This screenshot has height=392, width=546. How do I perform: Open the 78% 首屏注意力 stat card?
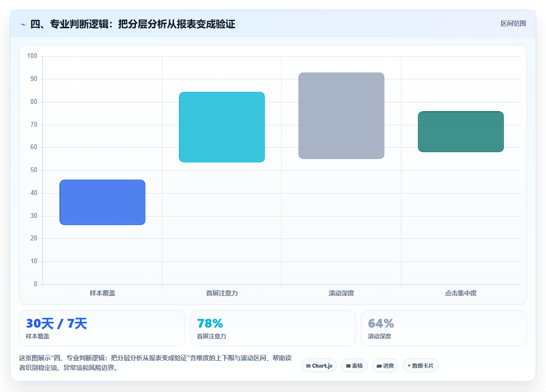(x=273, y=328)
